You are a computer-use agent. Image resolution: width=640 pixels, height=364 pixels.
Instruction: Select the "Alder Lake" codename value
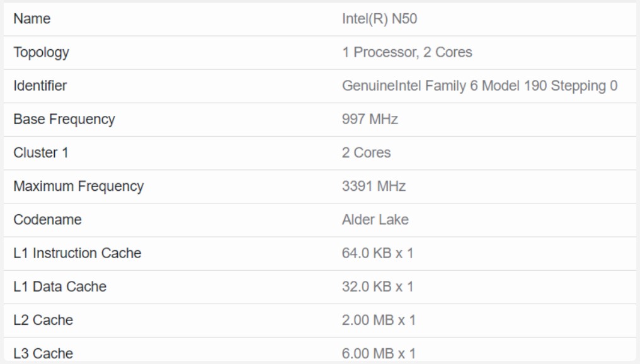coord(375,220)
